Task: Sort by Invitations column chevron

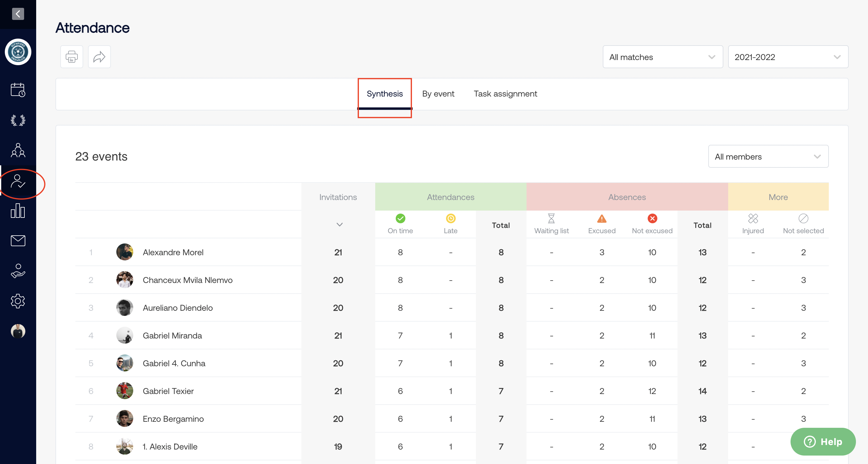Action: tap(339, 224)
